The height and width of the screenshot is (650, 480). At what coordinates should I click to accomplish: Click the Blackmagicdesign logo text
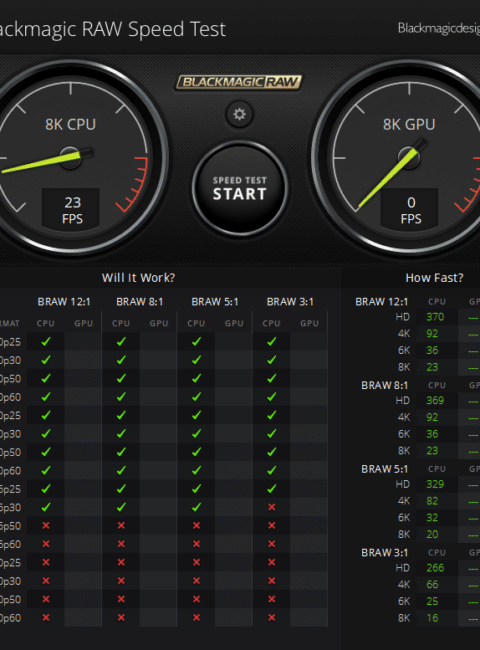pos(439,28)
